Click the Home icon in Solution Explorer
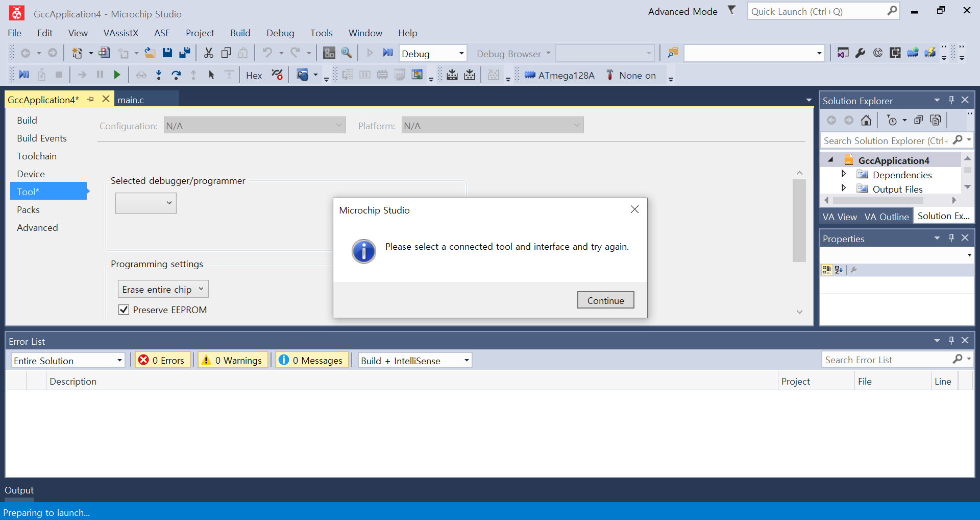This screenshot has width=980, height=520. tap(866, 120)
